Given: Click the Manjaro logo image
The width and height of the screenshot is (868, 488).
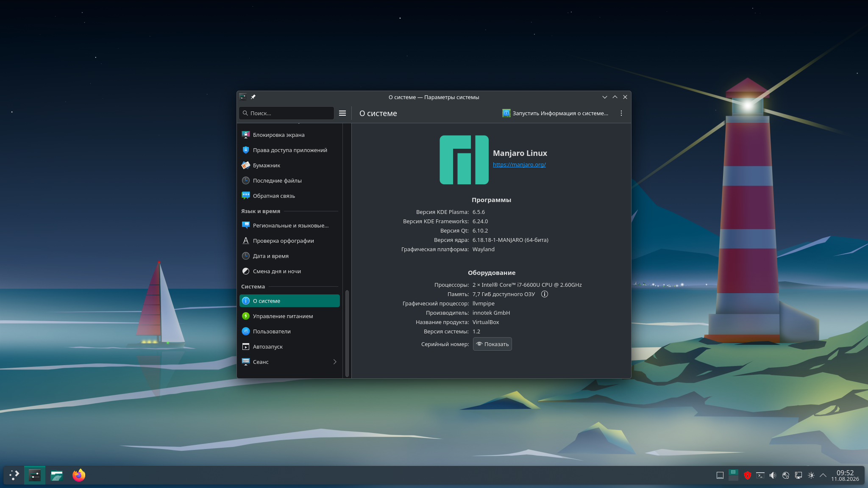Looking at the screenshot, I should pyautogui.click(x=464, y=160).
